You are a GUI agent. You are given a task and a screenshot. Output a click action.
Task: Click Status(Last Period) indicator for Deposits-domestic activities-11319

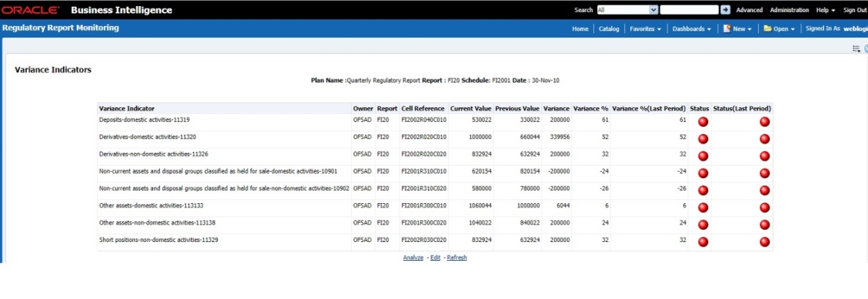[x=765, y=122]
